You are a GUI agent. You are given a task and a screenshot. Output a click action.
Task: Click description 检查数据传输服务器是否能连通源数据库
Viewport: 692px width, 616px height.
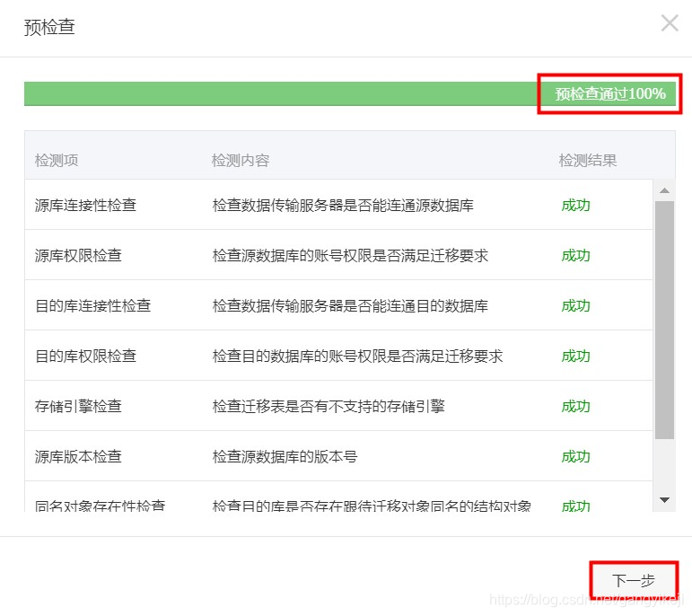tap(343, 205)
